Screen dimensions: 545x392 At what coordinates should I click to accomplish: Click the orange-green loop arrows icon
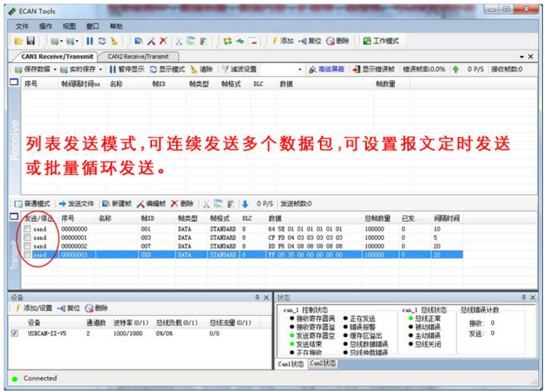click(x=228, y=41)
